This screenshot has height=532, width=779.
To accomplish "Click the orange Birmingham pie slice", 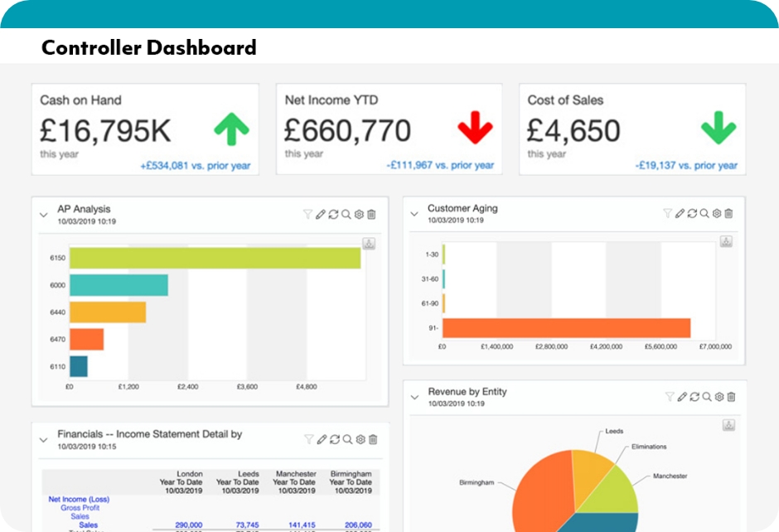I will point(543,489).
